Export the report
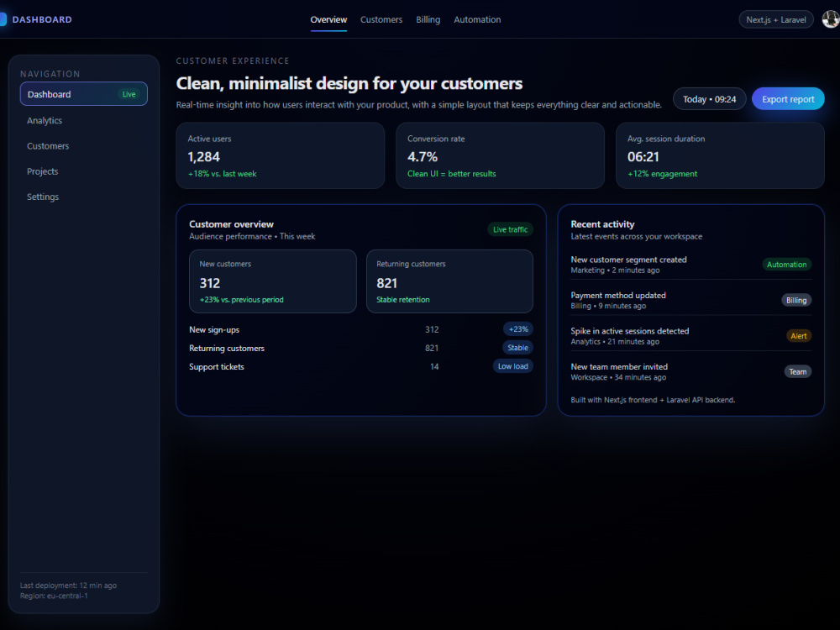The width and height of the screenshot is (840, 630). point(788,99)
